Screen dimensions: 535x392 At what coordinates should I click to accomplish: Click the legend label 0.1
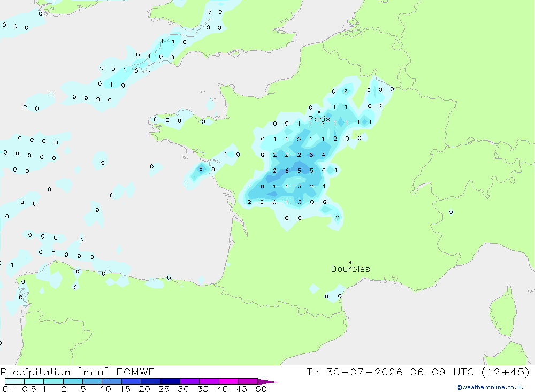pyautogui.click(x=9, y=389)
